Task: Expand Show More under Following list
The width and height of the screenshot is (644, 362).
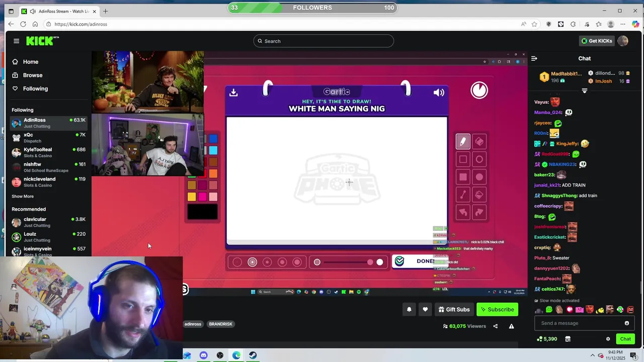Action: tap(23, 197)
